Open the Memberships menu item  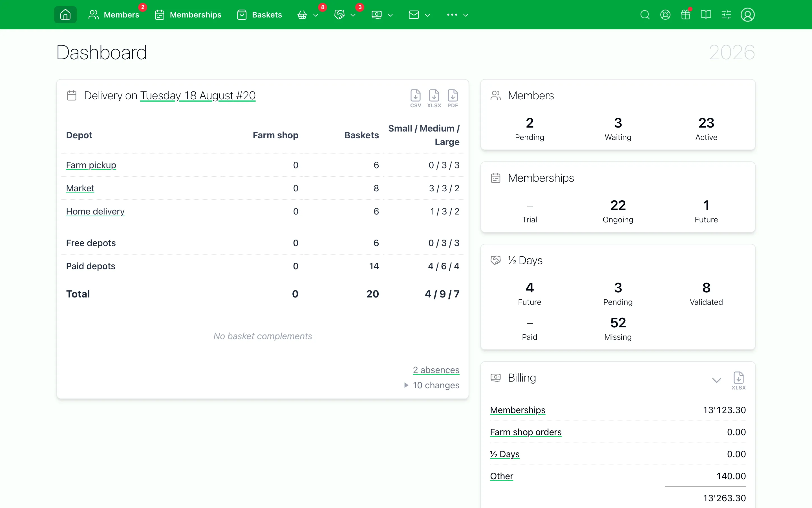[188, 14]
